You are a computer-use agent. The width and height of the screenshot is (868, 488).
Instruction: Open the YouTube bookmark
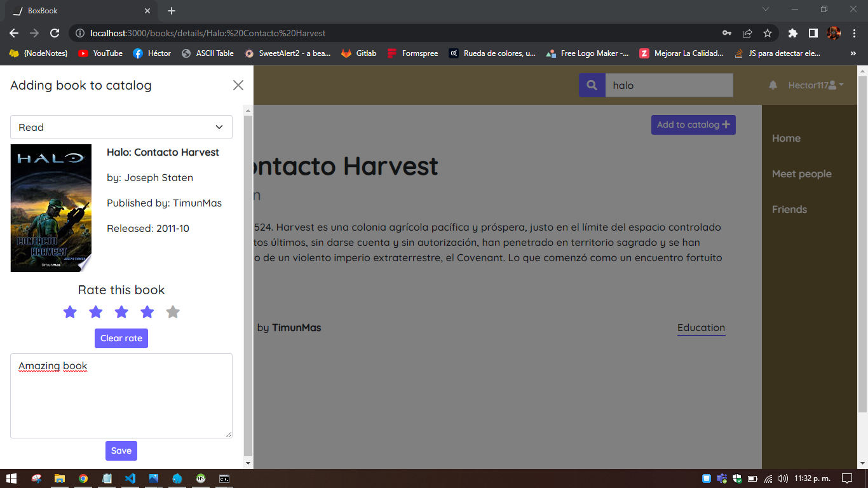pos(100,53)
